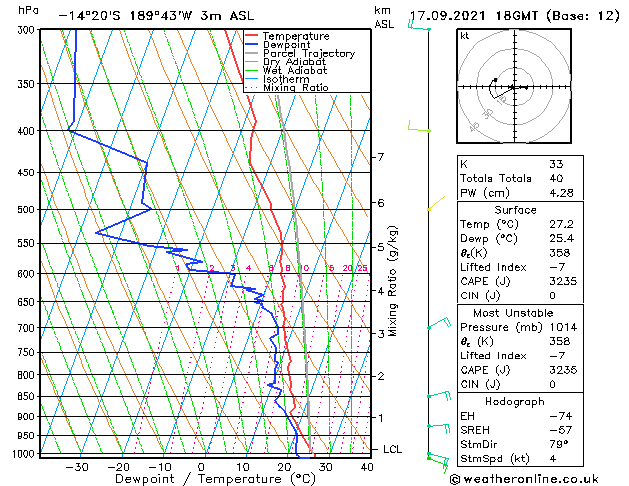
Task: Click the '1000' pressure level label
Action: click(26, 454)
